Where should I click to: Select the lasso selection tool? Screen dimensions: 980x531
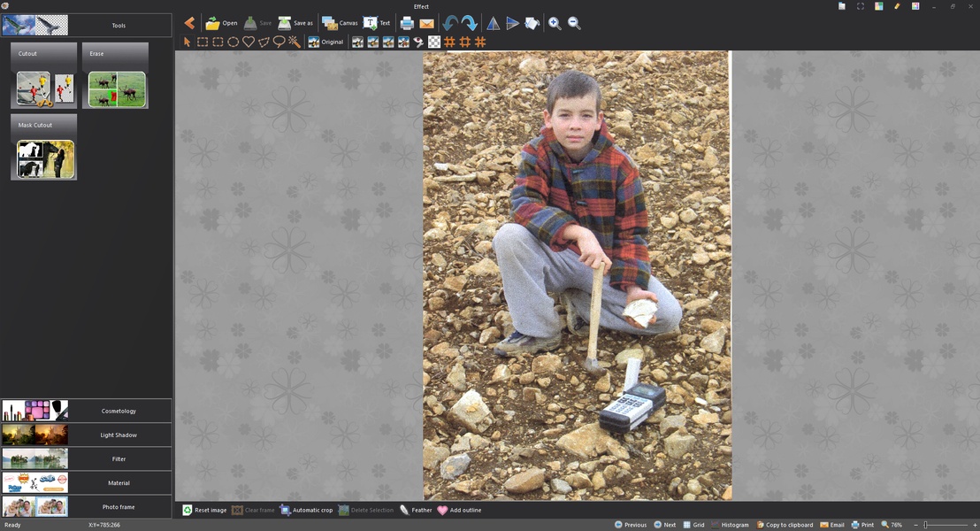279,42
